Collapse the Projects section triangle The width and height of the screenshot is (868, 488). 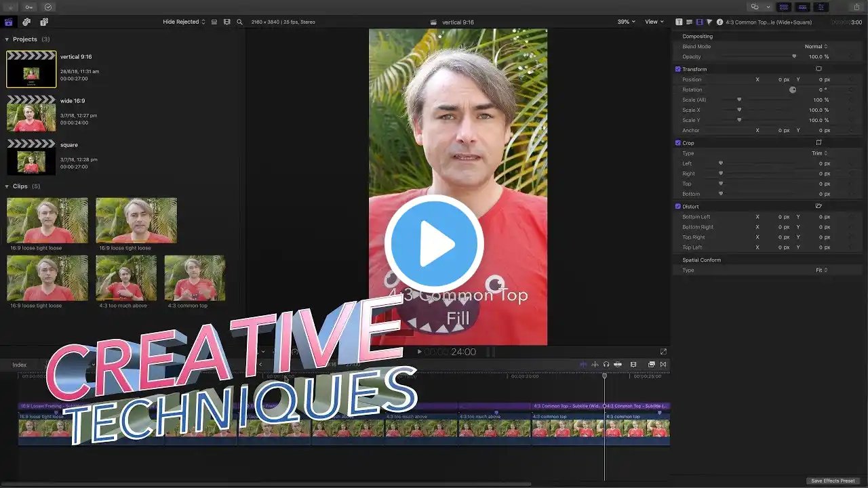click(7, 39)
